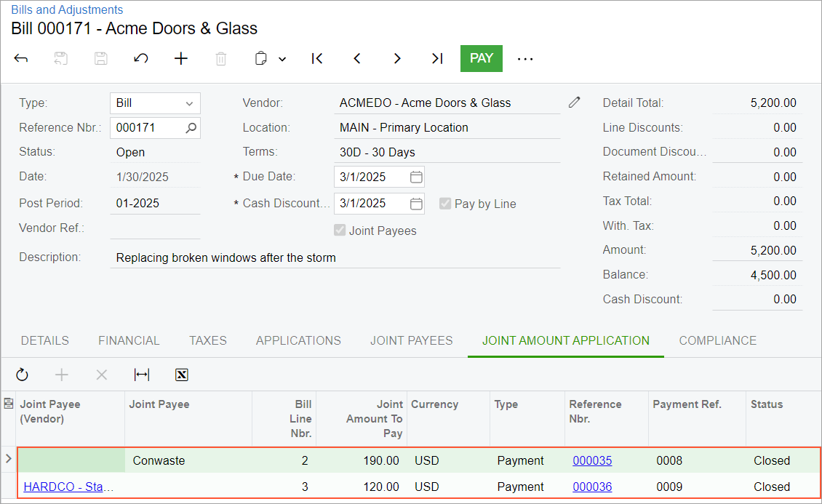The image size is (822, 504).
Task: Click the pencil icon to edit vendor
Action: pyautogui.click(x=575, y=103)
